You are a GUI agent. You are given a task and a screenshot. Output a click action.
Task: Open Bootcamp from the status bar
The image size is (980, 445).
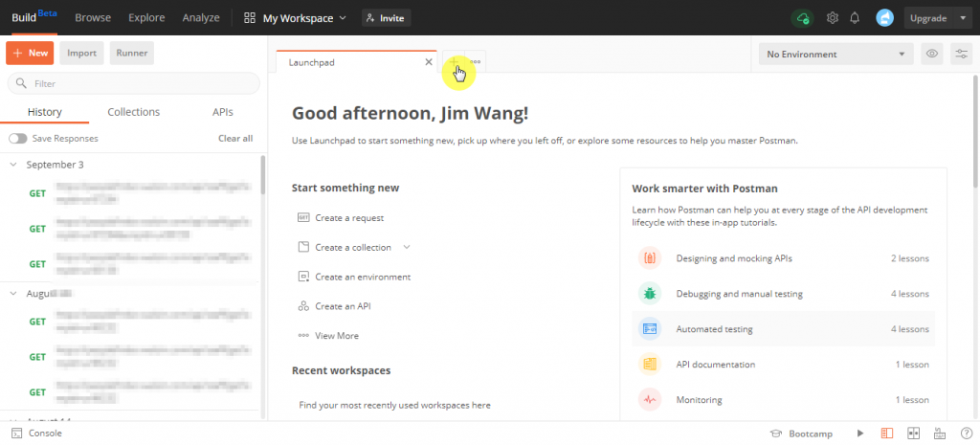point(802,434)
